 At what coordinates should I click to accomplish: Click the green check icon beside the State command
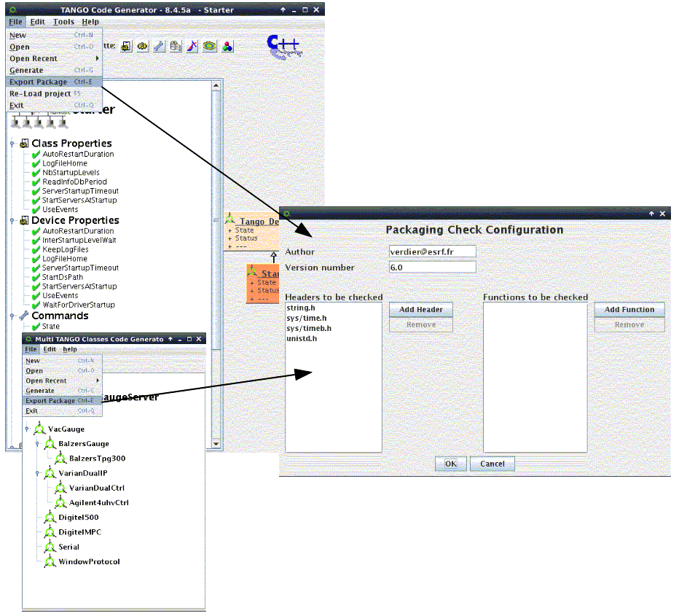coord(36,327)
